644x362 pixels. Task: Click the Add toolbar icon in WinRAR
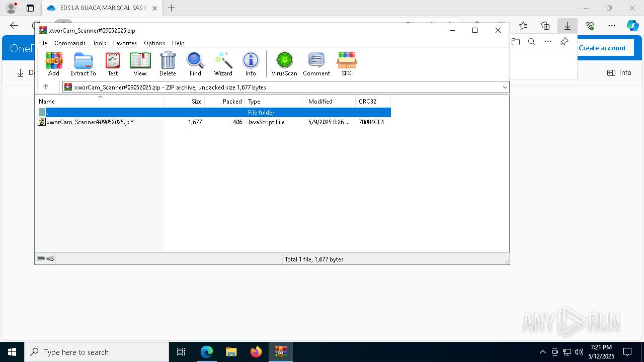click(x=54, y=64)
